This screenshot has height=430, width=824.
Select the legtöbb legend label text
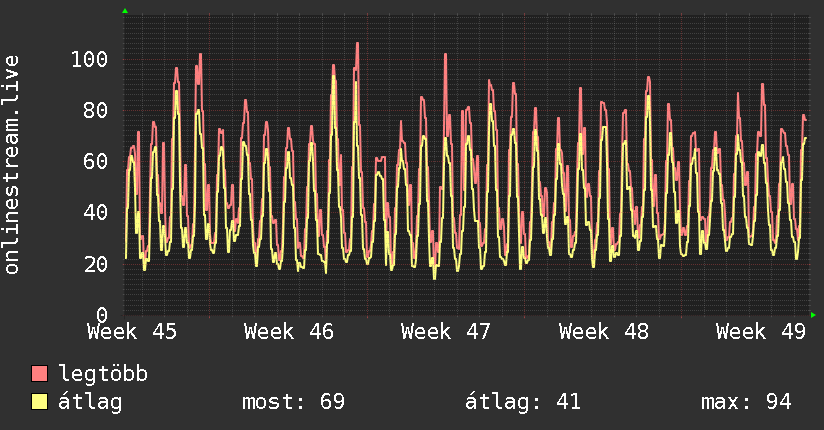point(104,375)
